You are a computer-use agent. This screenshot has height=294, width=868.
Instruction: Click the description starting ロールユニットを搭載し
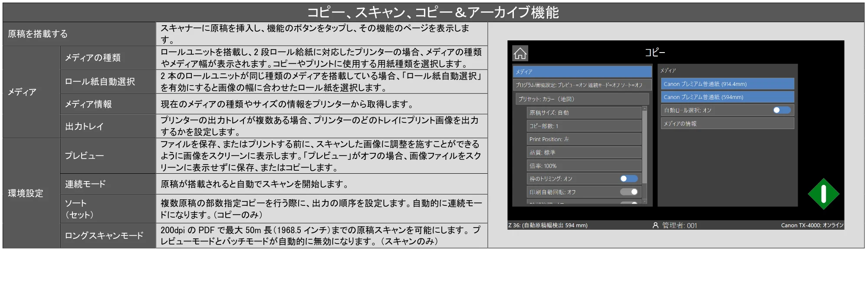pos(322,58)
